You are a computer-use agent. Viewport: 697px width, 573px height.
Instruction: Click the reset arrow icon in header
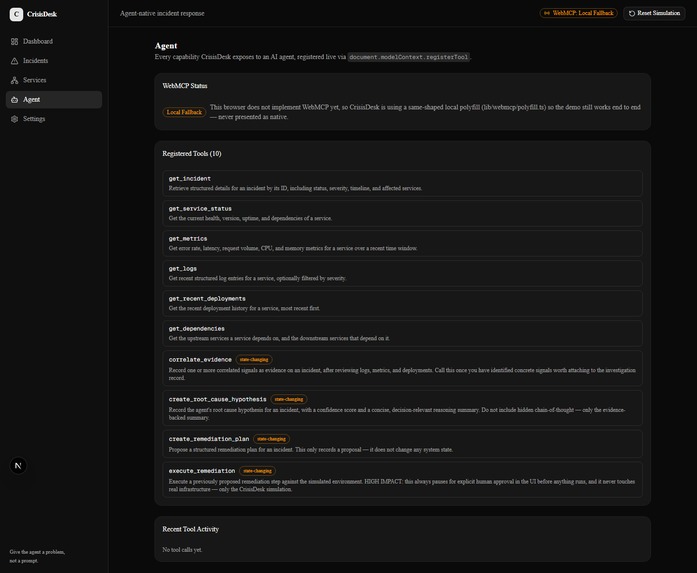coord(632,13)
